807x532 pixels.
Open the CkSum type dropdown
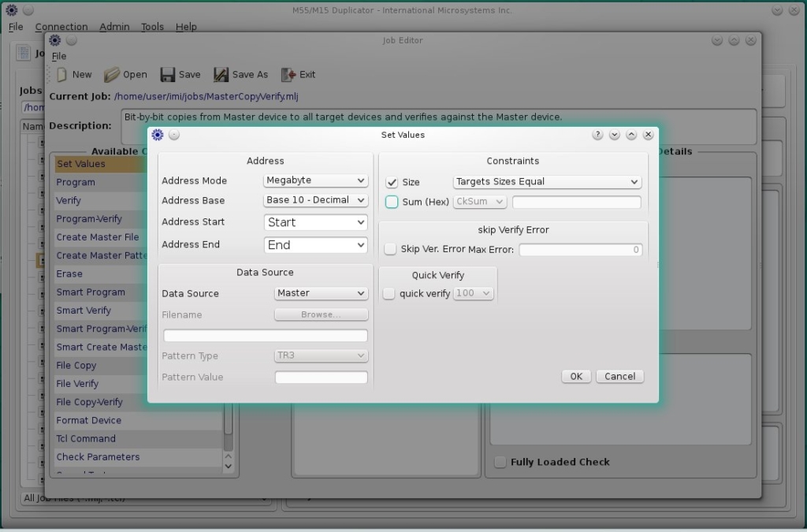(480, 201)
